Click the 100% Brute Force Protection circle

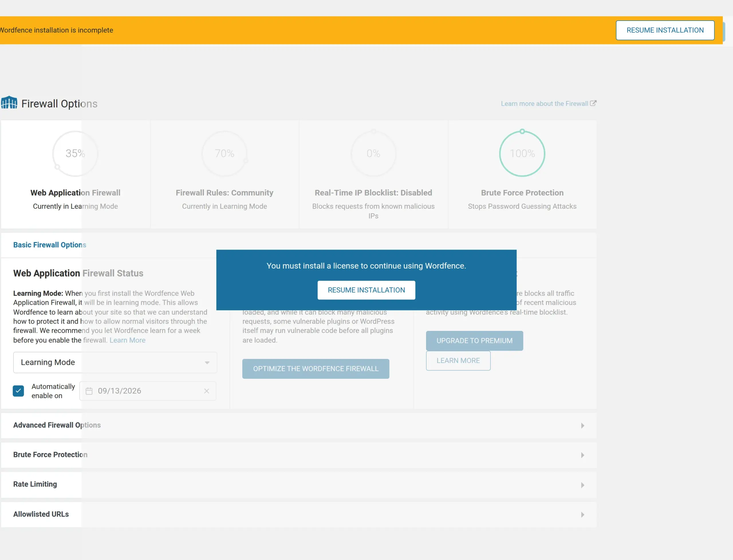[x=522, y=153]
